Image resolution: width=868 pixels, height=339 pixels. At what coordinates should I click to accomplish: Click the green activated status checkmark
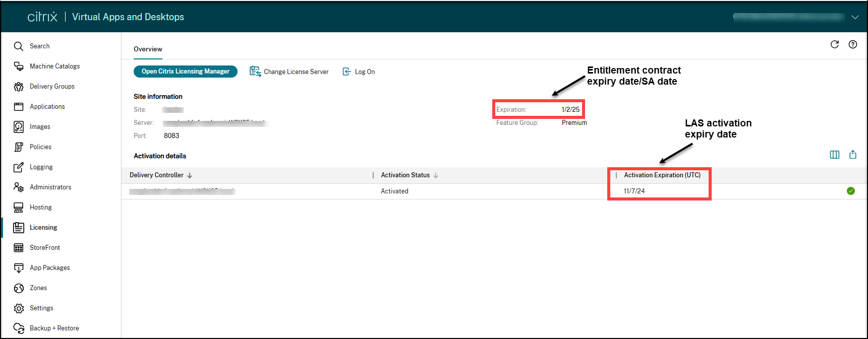(x=851, y=191)
